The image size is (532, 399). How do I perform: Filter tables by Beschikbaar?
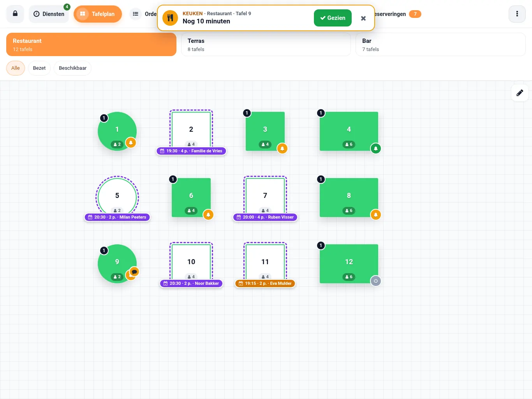click(73, 68)
